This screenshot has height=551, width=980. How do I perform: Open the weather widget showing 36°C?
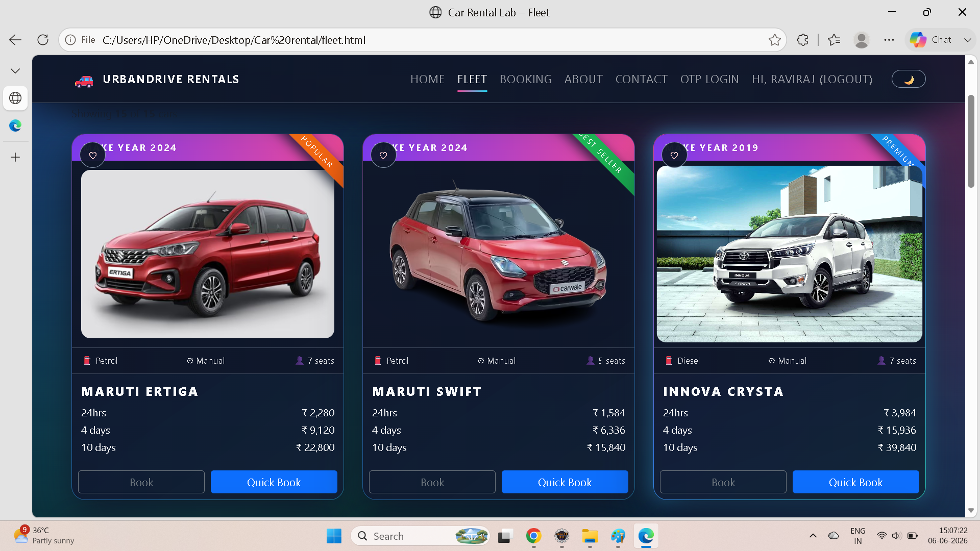tap(44, 536)
